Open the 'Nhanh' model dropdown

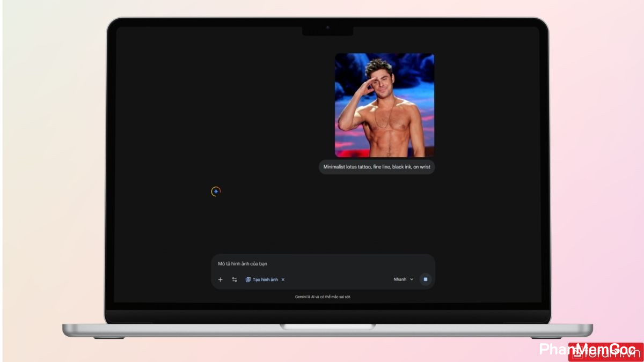coord(404,279)
